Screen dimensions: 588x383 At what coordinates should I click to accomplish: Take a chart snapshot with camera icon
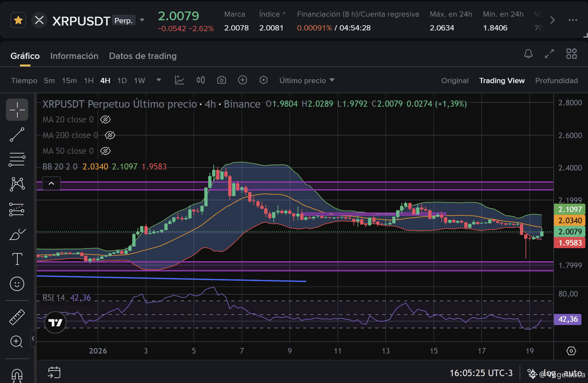pyautogui.click(x=222, y=80)
